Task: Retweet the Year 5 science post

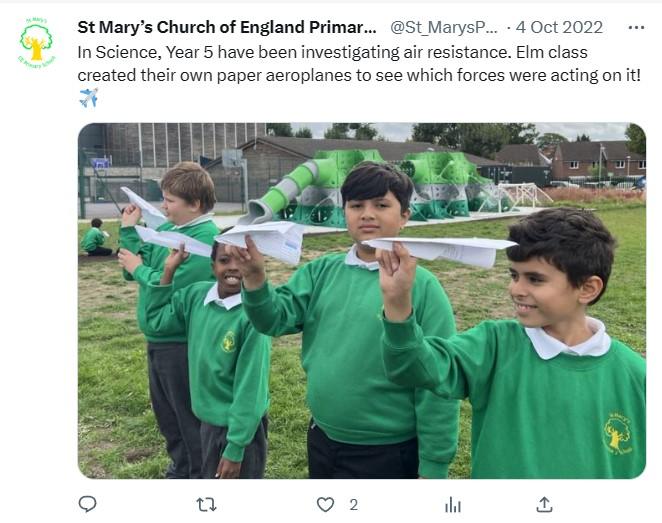Action: (x=206, y=505)
